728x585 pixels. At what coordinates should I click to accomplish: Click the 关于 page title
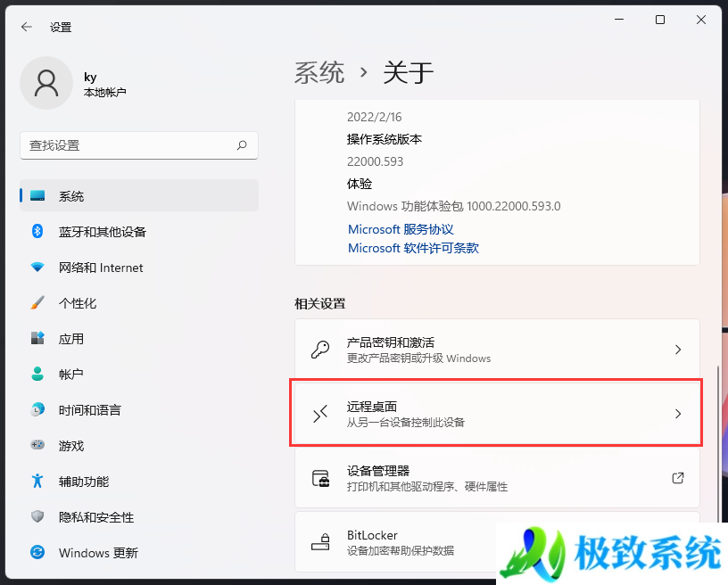click(408, 73)
